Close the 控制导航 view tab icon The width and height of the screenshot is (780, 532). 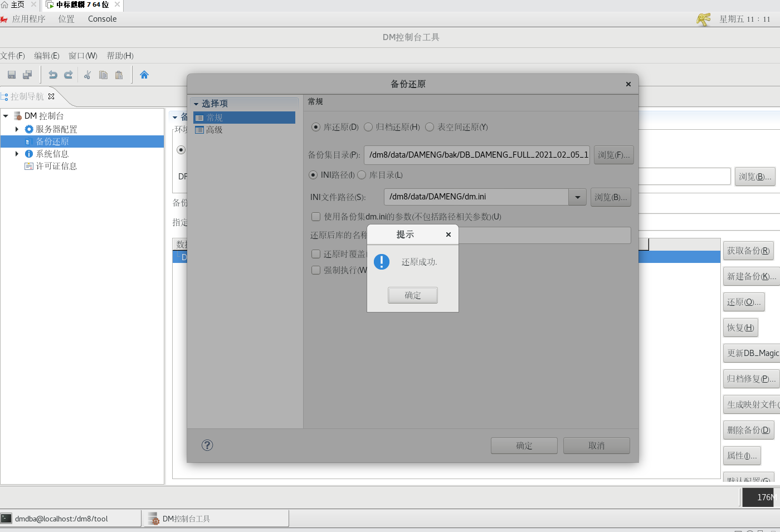51,96
